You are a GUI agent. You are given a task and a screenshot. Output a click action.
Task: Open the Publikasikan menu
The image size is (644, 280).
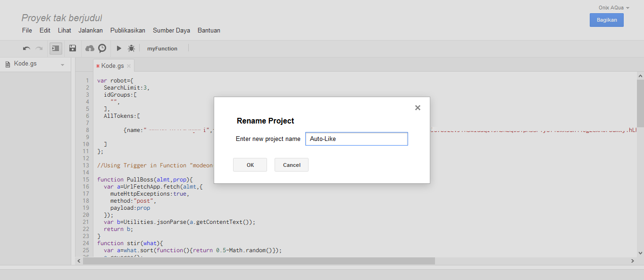128,30
